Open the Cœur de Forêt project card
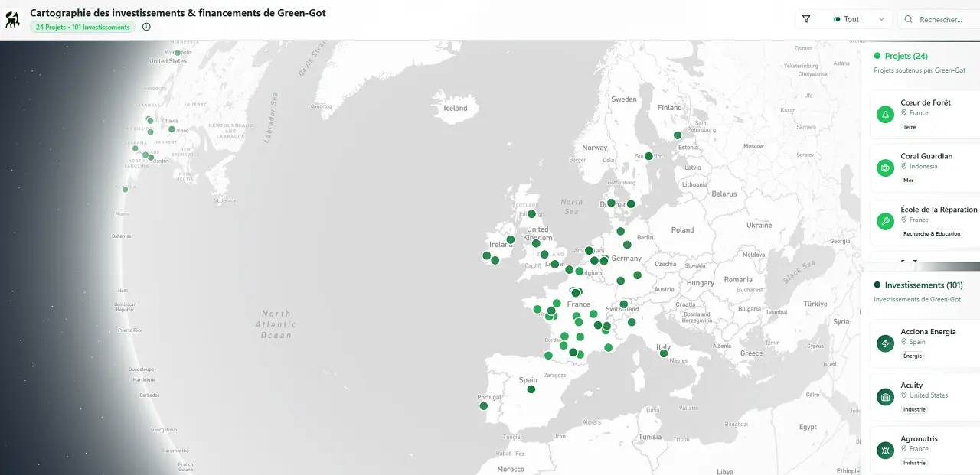This screenshot has height=475, width=980. [925, 115]
